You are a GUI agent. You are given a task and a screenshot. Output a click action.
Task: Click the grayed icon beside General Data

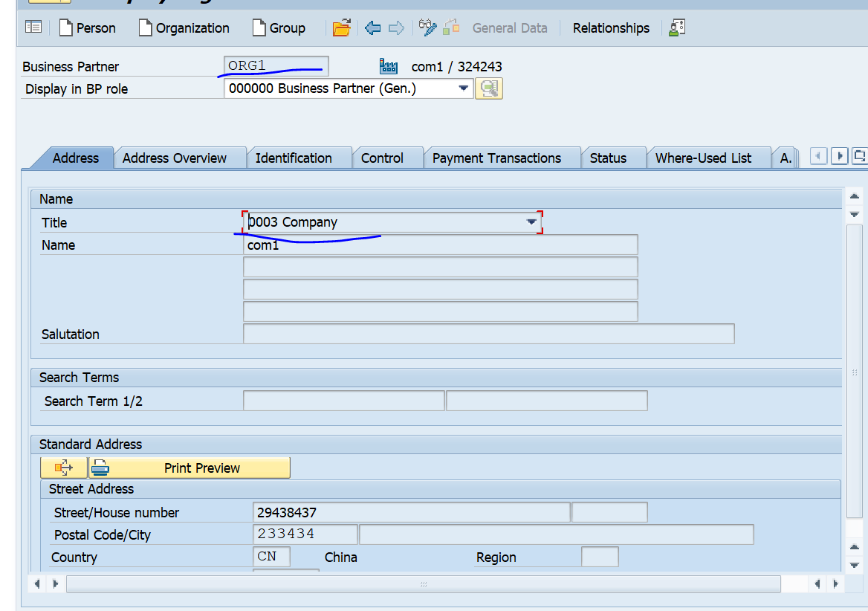pos(451,27)
